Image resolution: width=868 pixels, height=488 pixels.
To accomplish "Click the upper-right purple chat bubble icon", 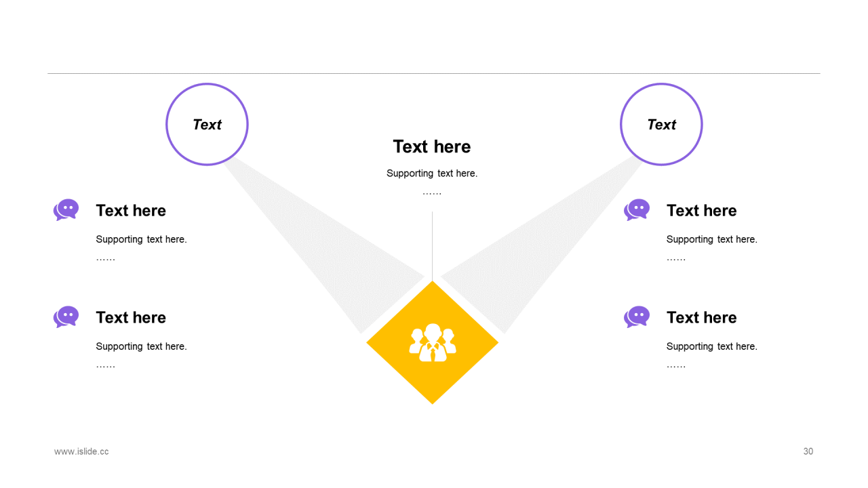I will click(637, 210).
